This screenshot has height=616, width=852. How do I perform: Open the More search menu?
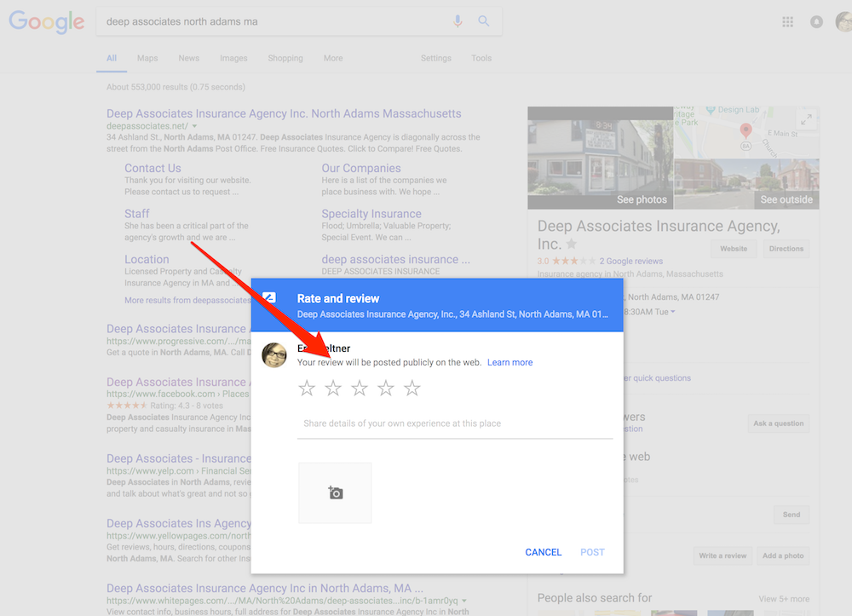tap(333, 58)
